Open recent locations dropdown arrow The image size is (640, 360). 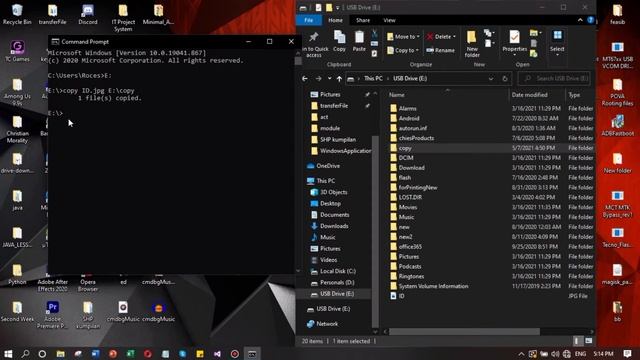click(329, 78)
